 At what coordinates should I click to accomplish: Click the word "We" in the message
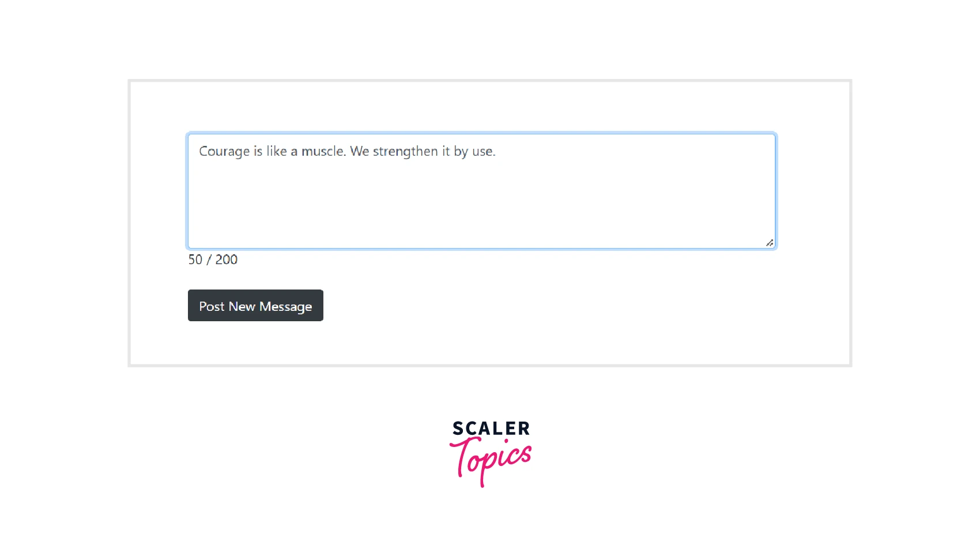coord(360,151)
